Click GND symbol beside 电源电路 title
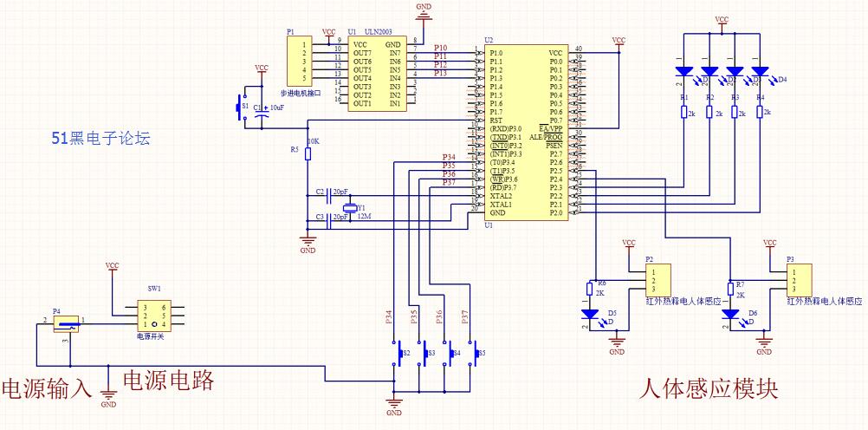The width and height of the screenshot is (868, 430). coord(108,397)
